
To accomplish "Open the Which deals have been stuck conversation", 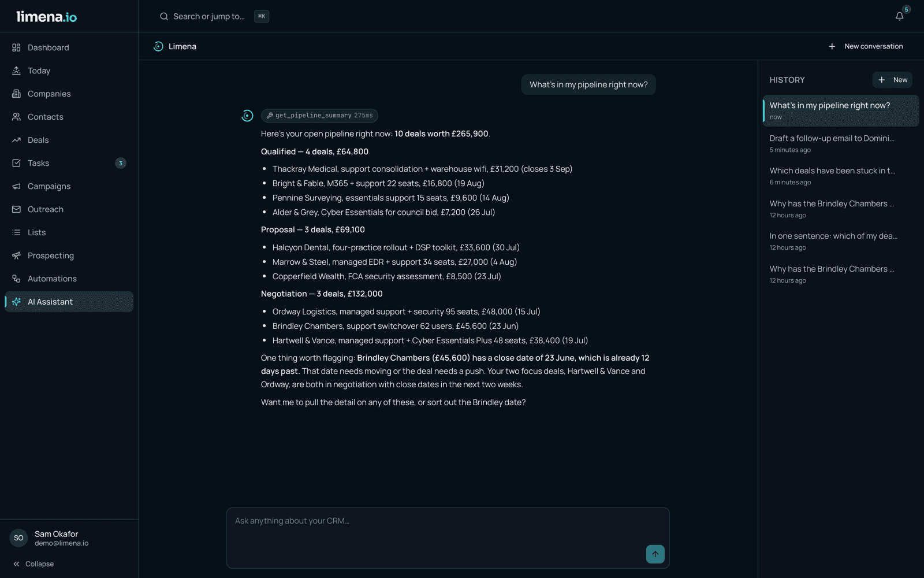I will tap(840, 176).
